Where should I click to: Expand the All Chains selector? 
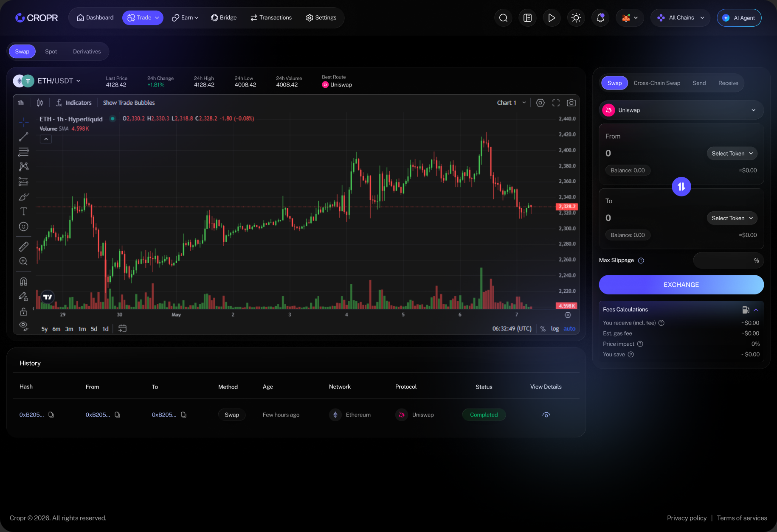680,18
